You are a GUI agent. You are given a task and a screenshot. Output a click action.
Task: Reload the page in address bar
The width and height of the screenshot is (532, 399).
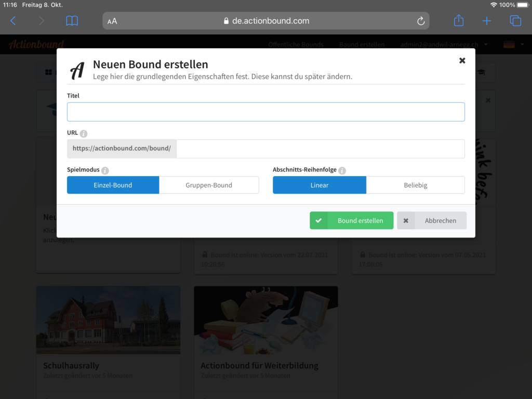421,21
